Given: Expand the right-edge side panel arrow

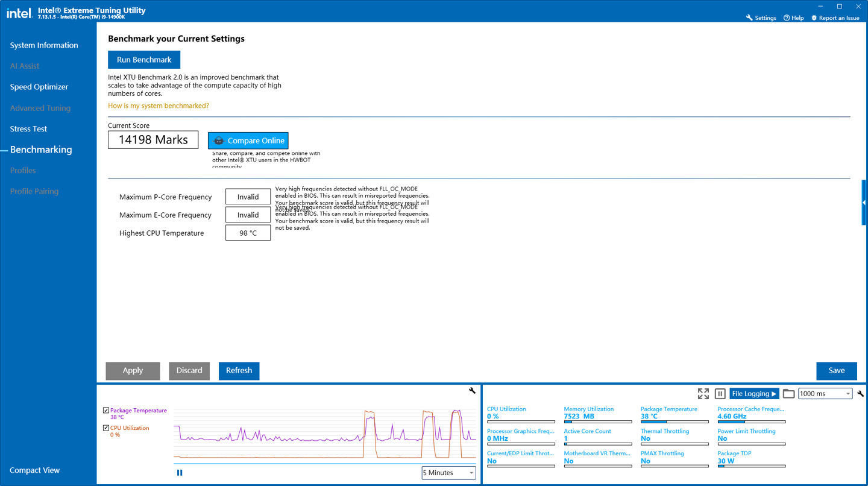Looking at the screenshot, I should (864, 203).
